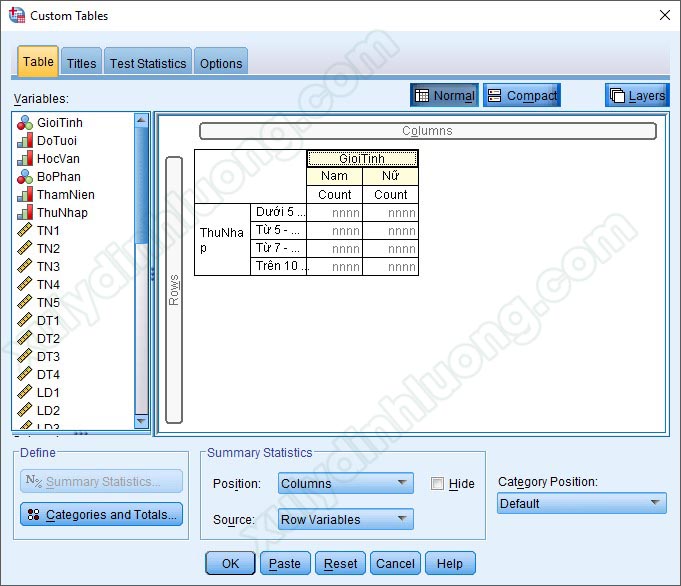Screen dimensions: 681x586
Task: Click the TN2 scale ruler icon
Action: (x=25, y=248)
